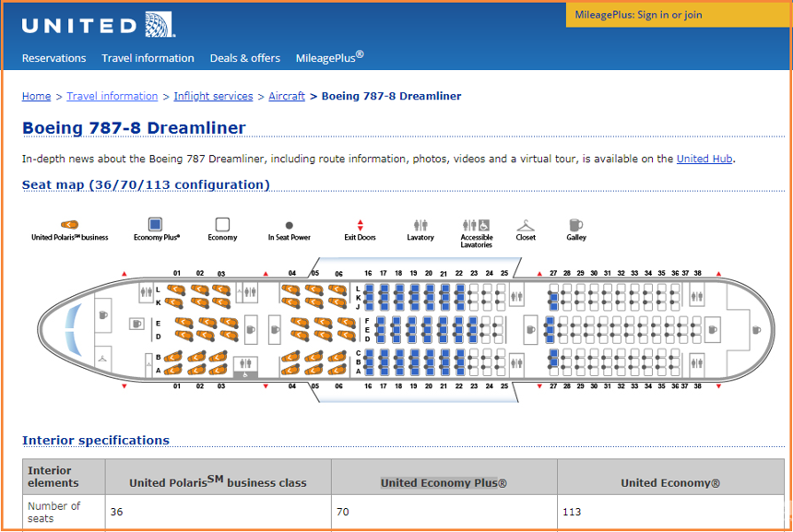This screenshot has width=793, height=532.
Task: Go to Home via breadcrumb
Action: 36,96
